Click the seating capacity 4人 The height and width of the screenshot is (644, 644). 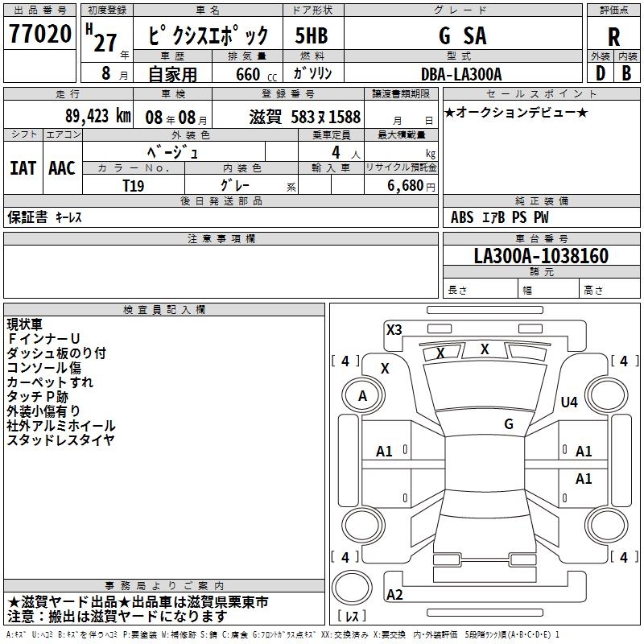click(346, 153)
